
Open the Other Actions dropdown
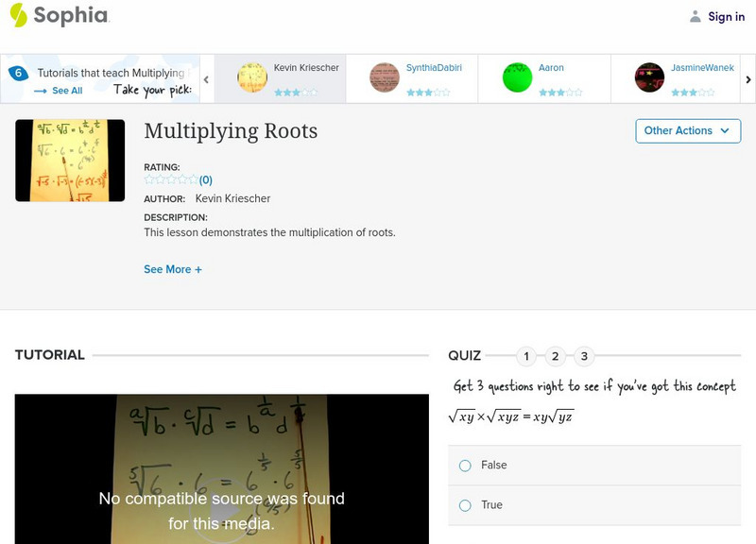point(687,130)
